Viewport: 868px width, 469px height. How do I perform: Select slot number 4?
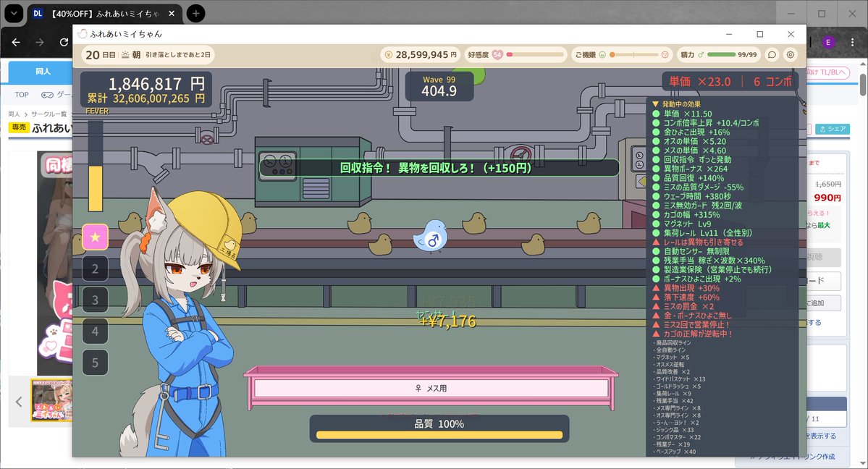(96, 331)
